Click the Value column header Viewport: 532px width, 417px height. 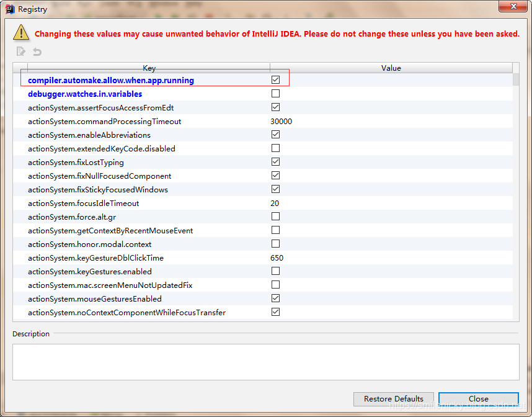point(391,68)
